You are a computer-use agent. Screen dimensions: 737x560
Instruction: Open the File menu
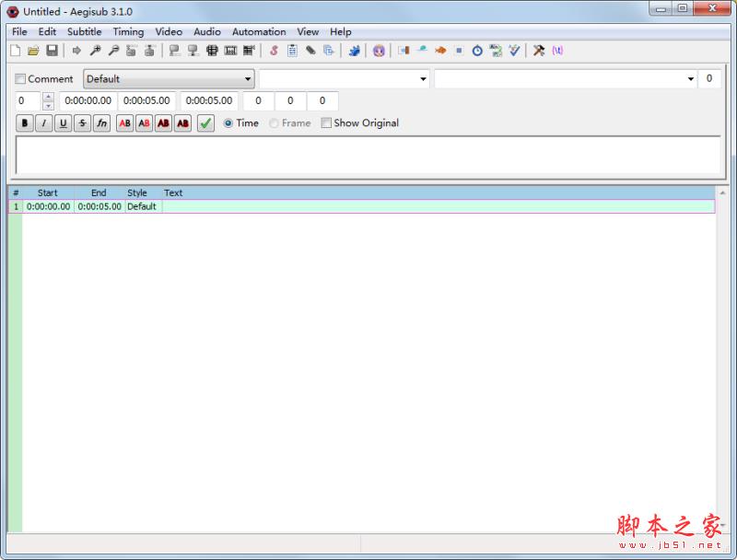[19, 31]
